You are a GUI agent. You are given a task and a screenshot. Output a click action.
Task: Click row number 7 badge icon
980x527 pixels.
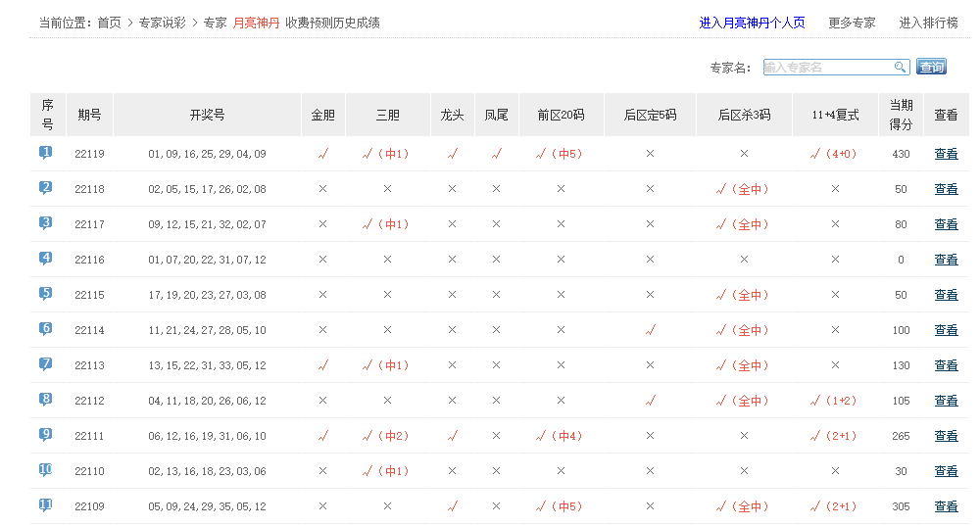pyautogui.click(x=46, y=364)
